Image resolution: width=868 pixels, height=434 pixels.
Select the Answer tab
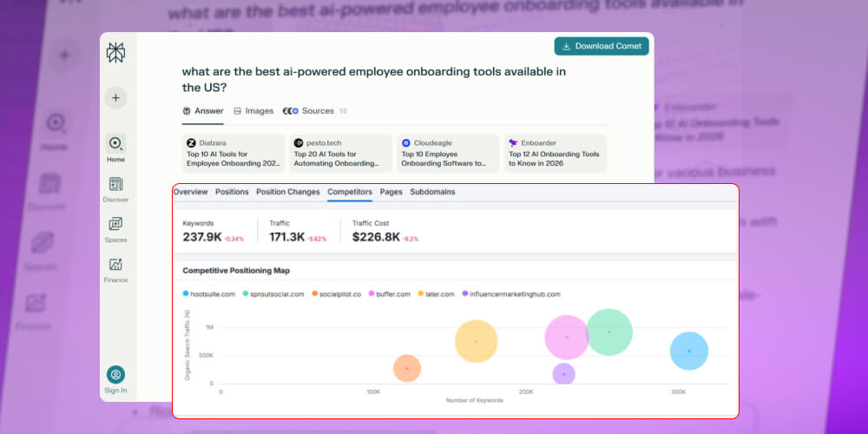click(203, 111)
